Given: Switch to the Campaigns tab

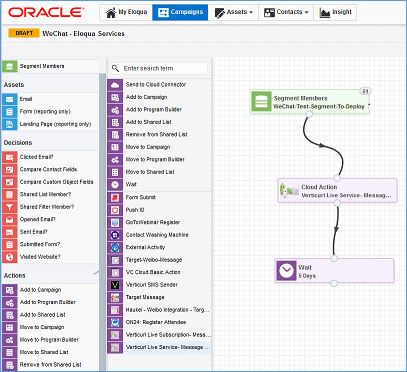Looking at the screenshot, I should (x=180, y=12).
